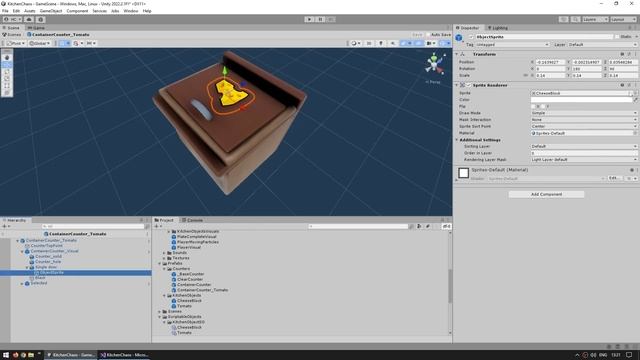Image resolution: width=640 pixels, height=360 pixels.
Task: Switch to the Console tab
Action: tap(192, 220)
